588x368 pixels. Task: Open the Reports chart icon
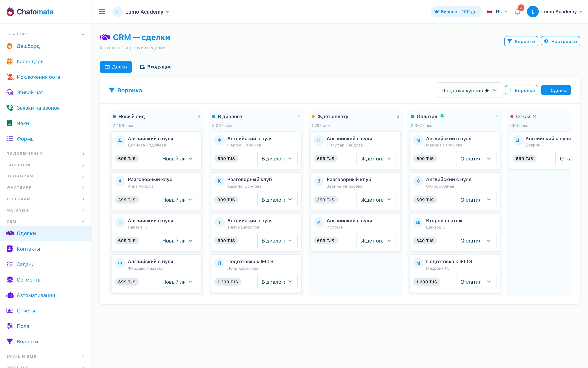pyautogui.click(x=10, y=310)
